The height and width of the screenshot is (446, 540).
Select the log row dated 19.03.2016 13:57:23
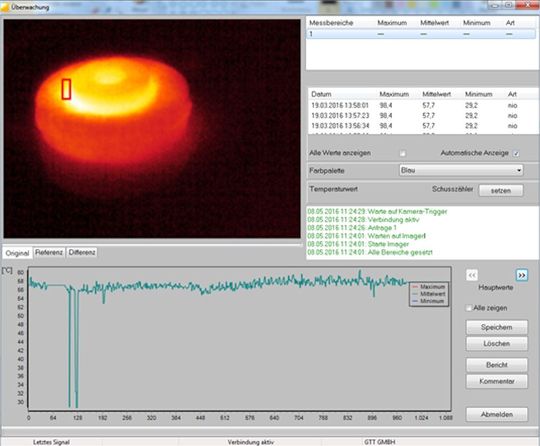point(423,115)
